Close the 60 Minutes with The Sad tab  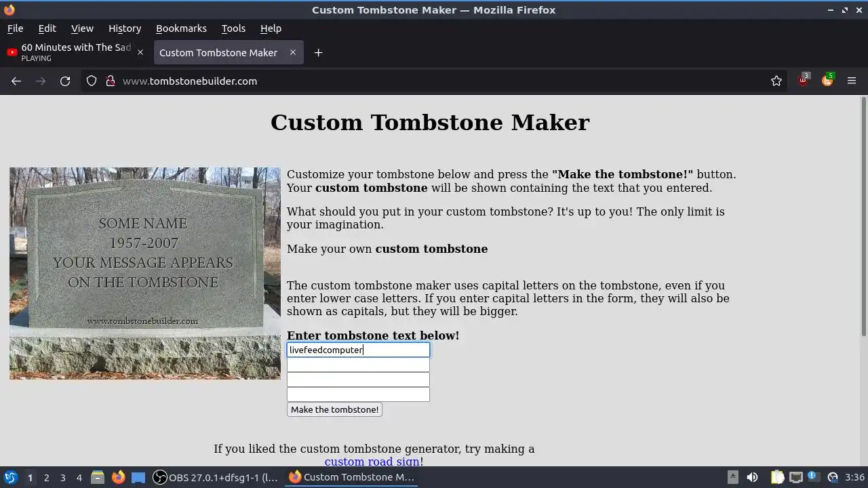(140, 52)
